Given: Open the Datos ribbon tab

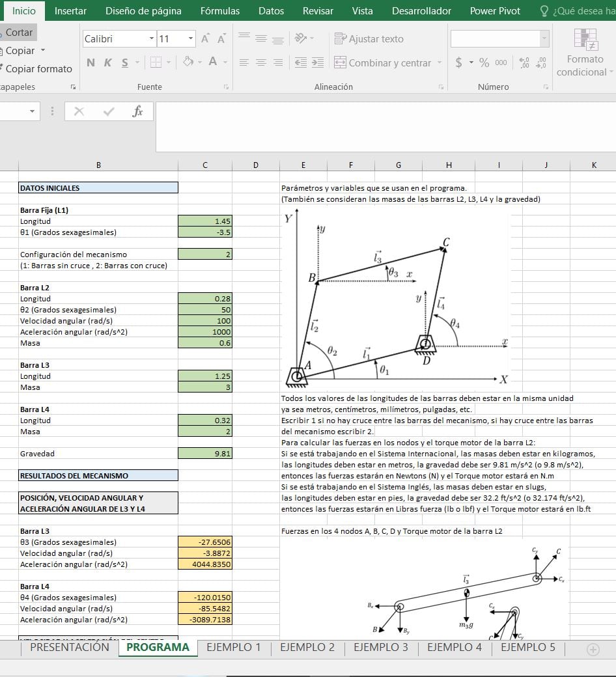Looking at the screenshot, I should click(271, 11).
